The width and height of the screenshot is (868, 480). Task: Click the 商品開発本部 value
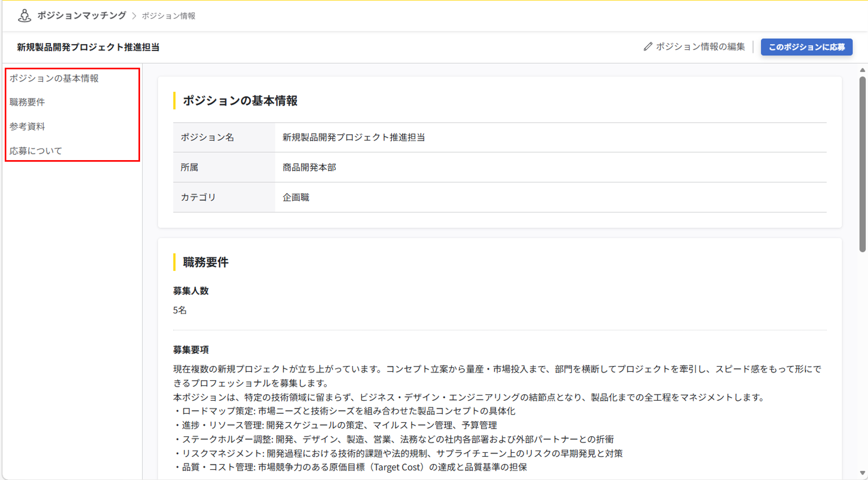(x=309, y=167)
